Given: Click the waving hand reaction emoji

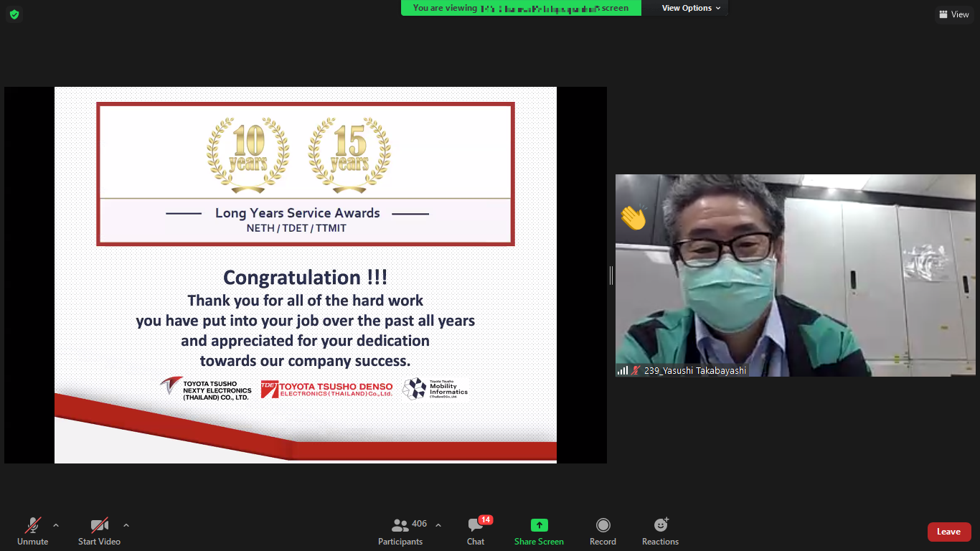Looking at the screenshot, I should [x=633, y=217].
